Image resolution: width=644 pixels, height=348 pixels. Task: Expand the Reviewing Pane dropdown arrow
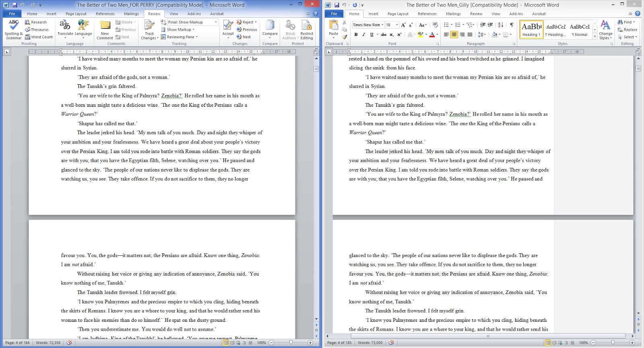tap(197, 37)
